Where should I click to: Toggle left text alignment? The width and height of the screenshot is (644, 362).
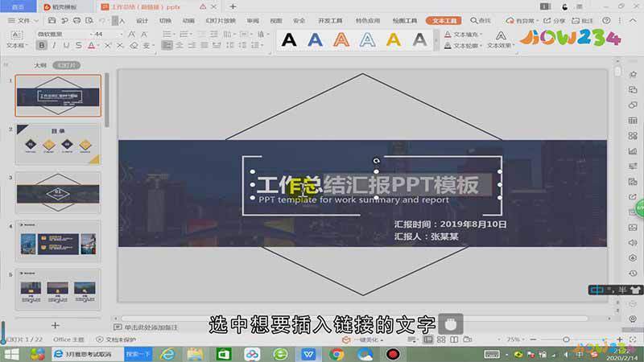[167, 45]
